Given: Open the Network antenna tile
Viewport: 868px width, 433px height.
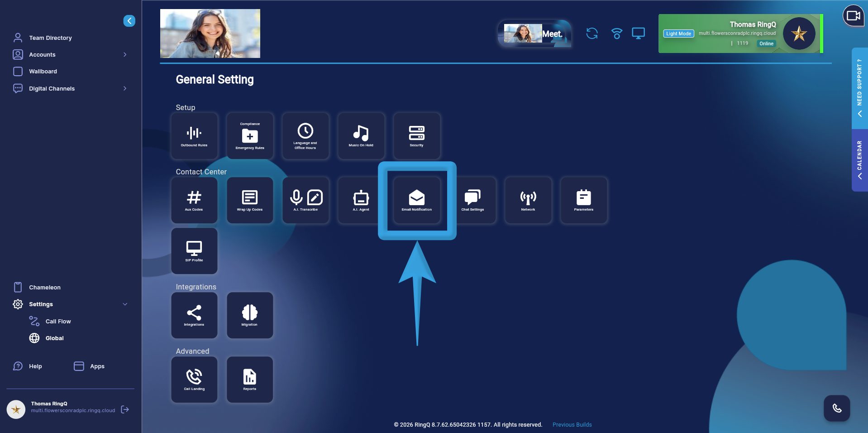Looking at the screenshot, I should coord(528,200).
